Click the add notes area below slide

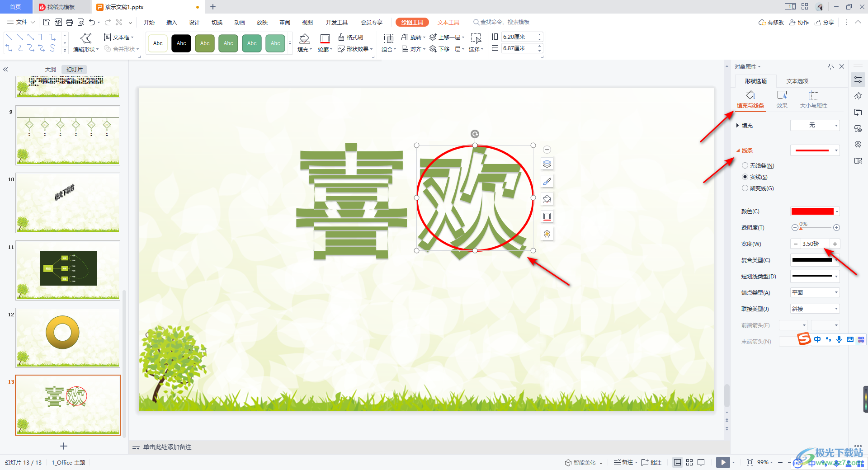pos(167,447)
